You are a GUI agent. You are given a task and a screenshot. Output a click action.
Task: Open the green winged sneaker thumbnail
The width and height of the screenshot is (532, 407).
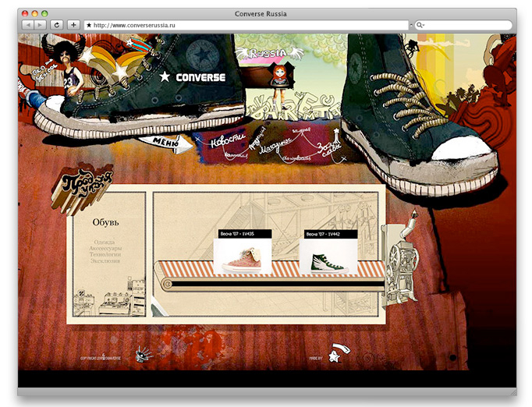(328, 257)
